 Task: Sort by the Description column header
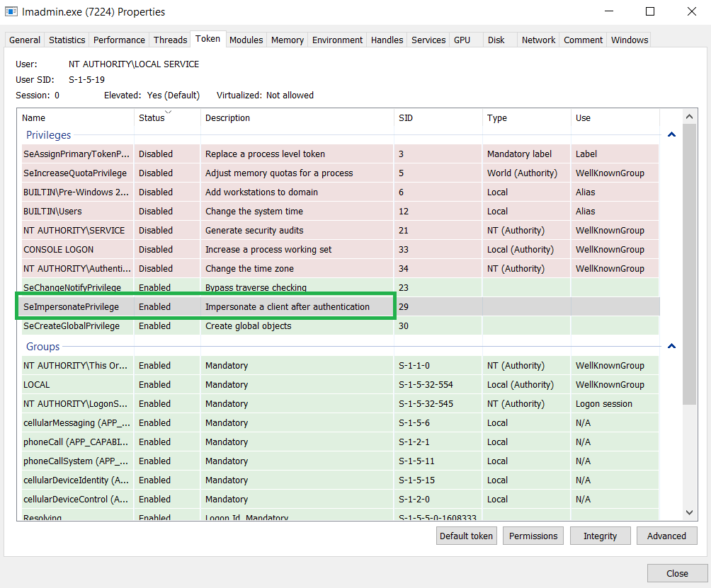click(297, 117)
